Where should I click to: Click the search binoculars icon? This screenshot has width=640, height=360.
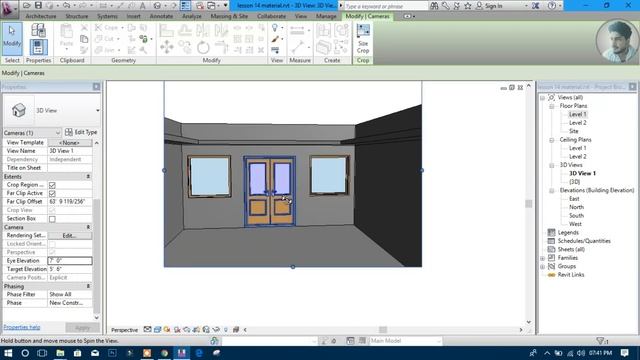click(x=434, y=6)
